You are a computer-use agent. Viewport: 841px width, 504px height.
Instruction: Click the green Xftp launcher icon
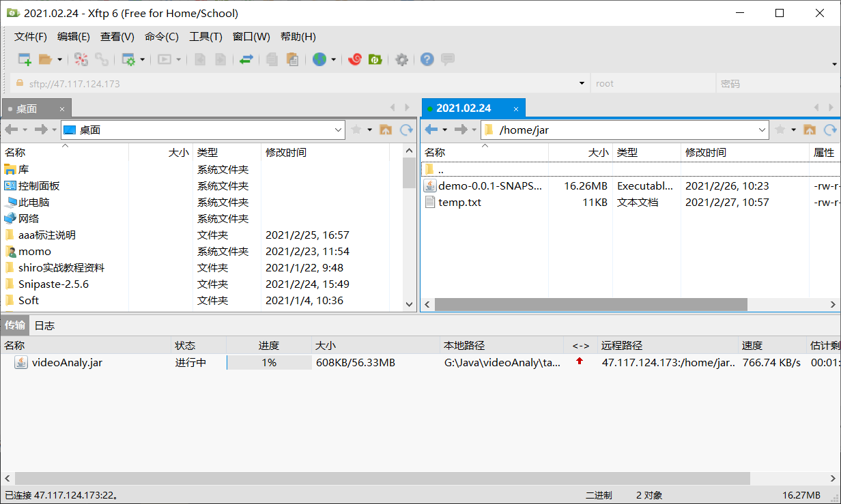pos(375,59)
